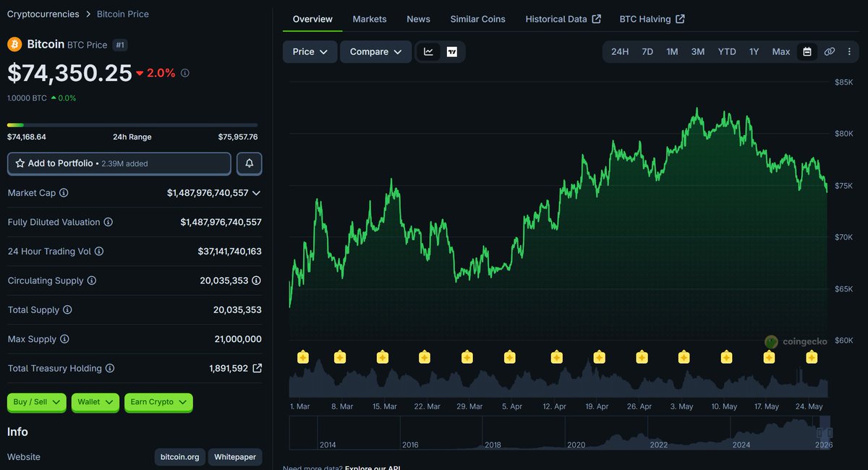Click the historical range navigator strip
This screenshot has width=868, height=470.
click(561, 432)
